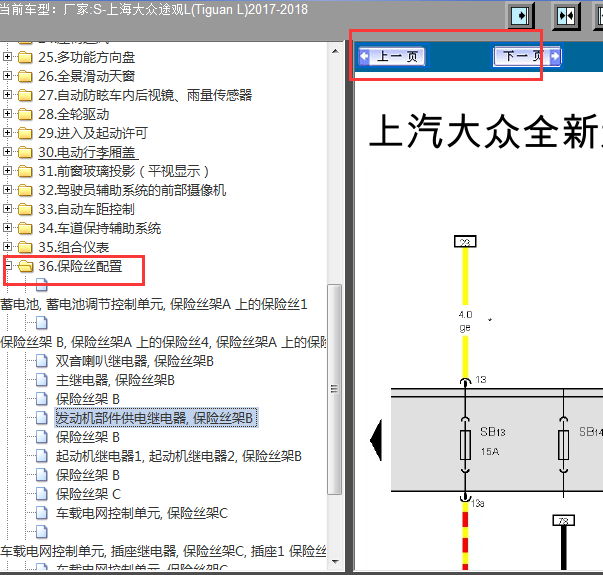Viewport: 603px width, 575px height.
Task: Select tree item 28.全轮驱动
Action: (73, 114)
